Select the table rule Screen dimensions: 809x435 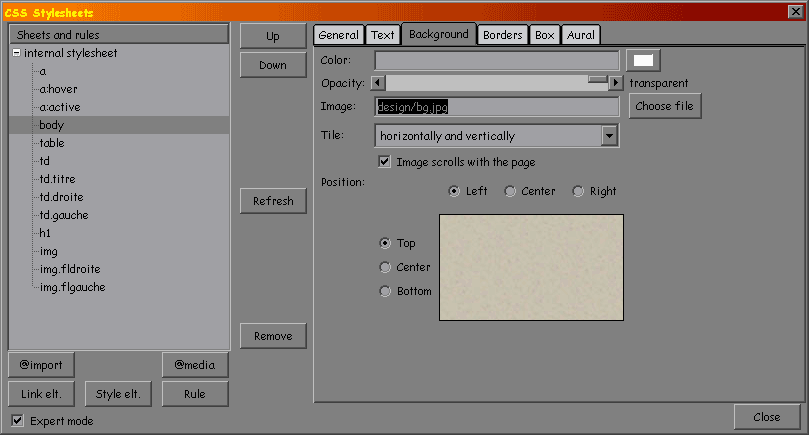click(52, 143)
